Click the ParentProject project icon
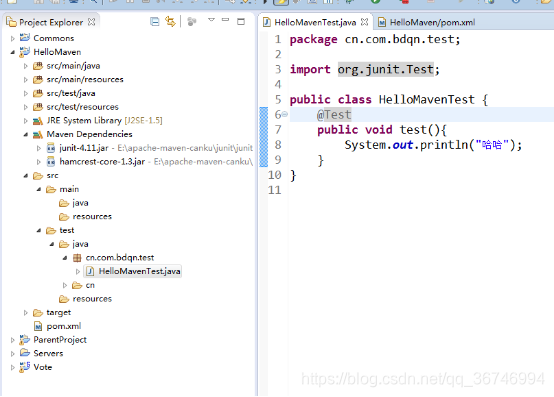Viewport: 554px width, 397px height. (25, 340)
